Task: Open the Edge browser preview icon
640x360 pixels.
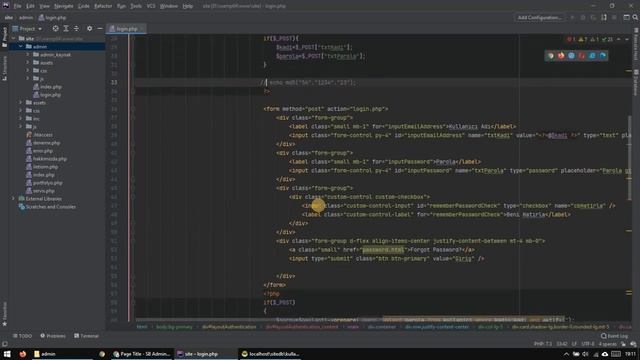Action: click(603, 56)
